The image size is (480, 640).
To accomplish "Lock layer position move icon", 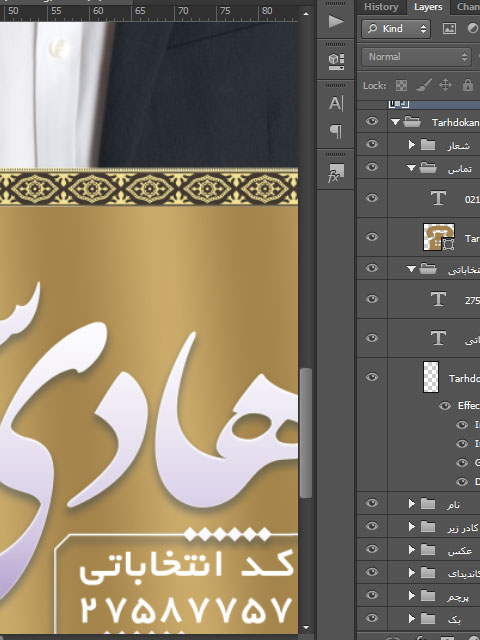I will [445, 85].
